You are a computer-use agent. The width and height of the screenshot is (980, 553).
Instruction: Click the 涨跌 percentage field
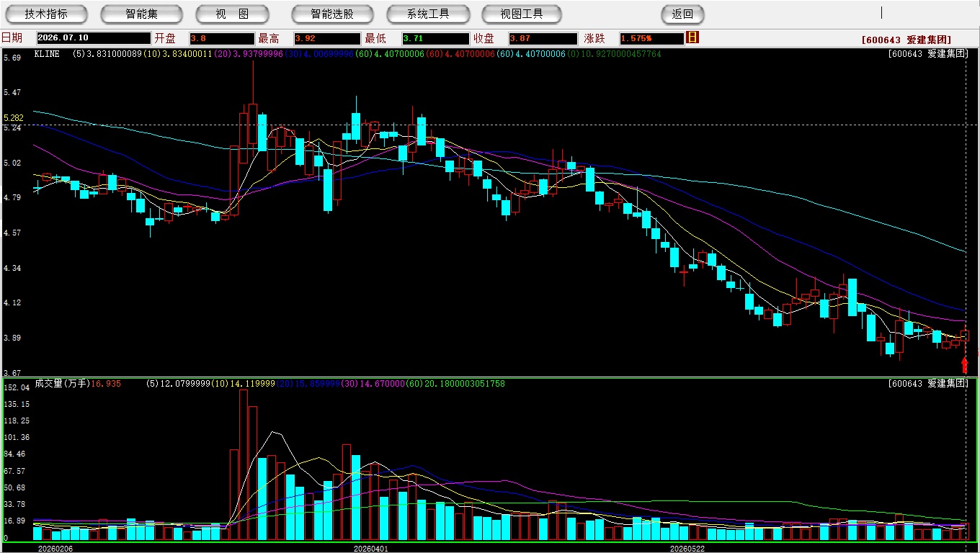coord(651,38)
